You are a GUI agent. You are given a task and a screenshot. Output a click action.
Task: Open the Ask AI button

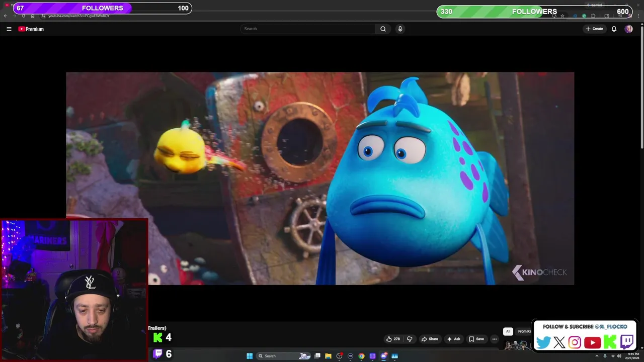[453, 339]
